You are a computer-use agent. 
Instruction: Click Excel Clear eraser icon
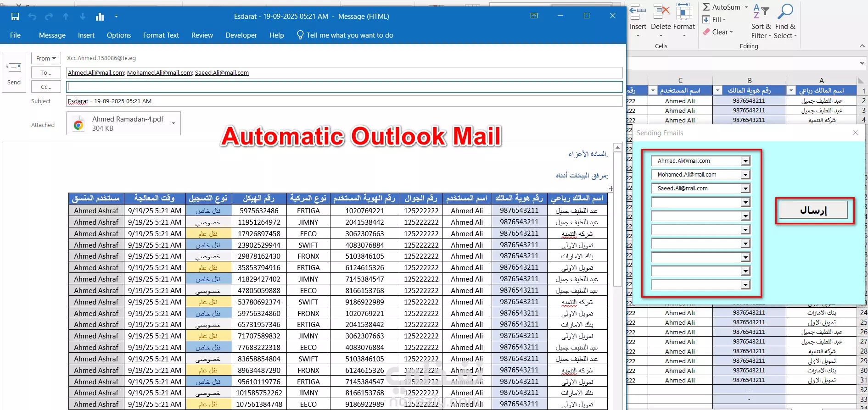[x=706, y=32]
